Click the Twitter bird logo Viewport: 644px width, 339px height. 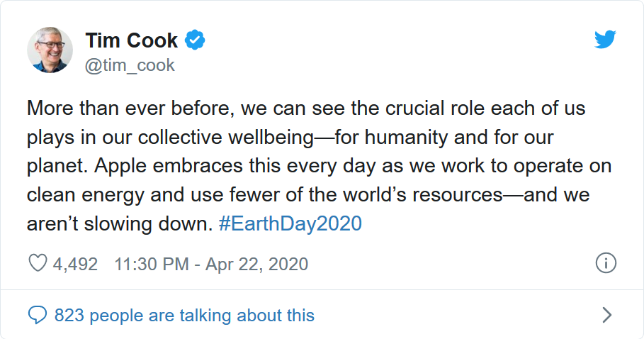pos(606,41)
